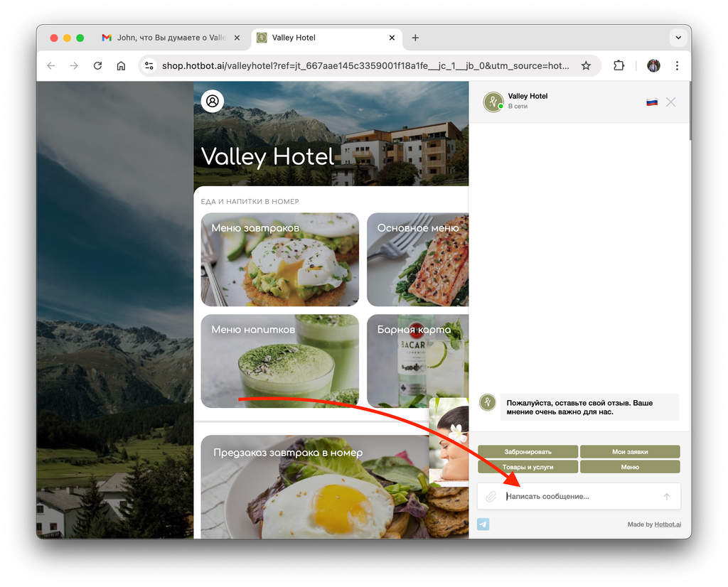This screenshot has height=587, width=728.
Task: Close the chat panel
Action: [x=671, y=102]
